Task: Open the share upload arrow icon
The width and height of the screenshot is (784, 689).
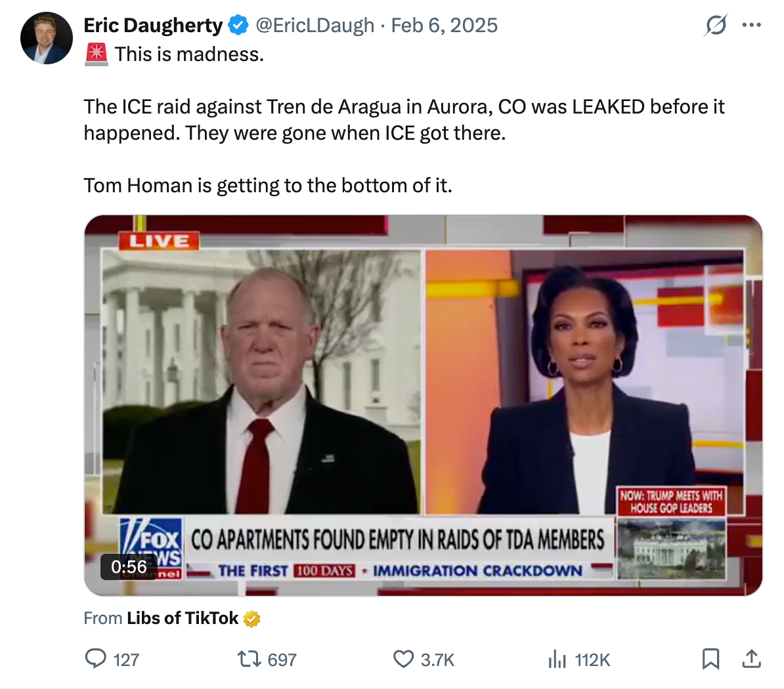Action: point(752,659)
